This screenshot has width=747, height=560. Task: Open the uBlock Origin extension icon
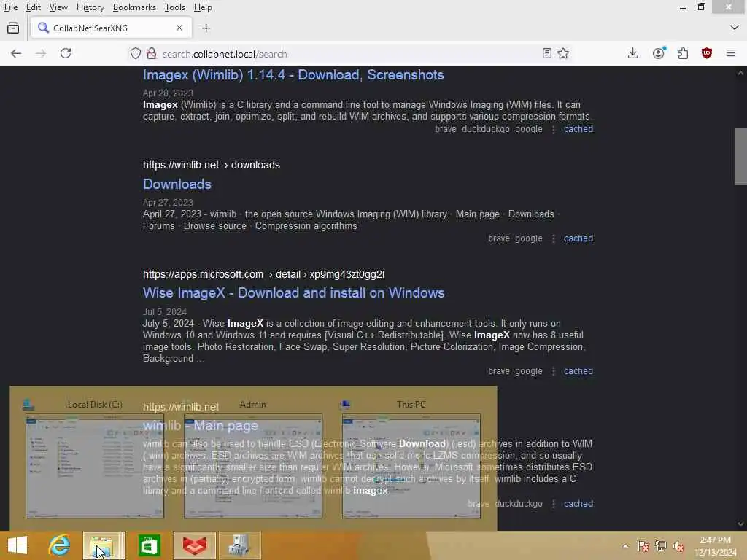[707, 53]
